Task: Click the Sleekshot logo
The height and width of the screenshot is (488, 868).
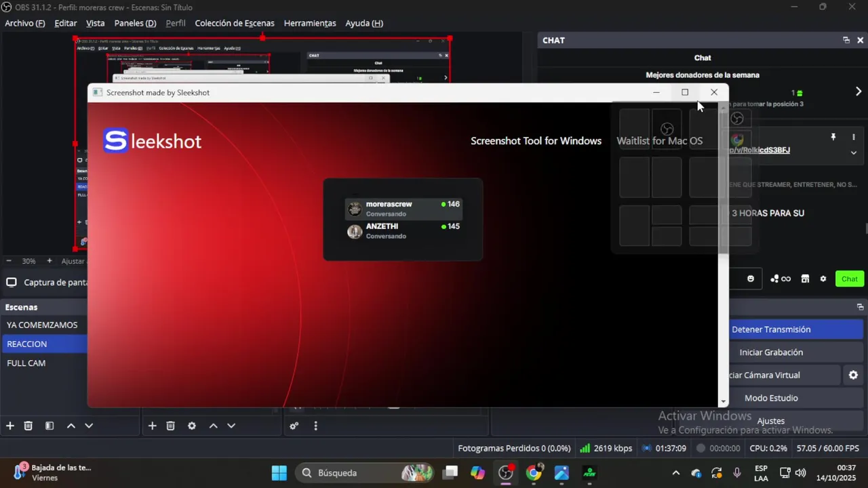Action: tap(153, 141)
